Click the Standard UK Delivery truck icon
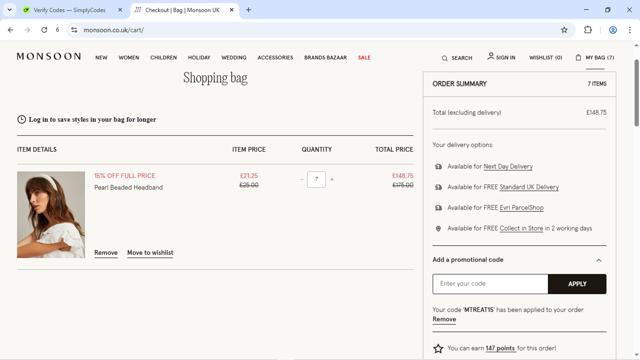This screenshot has height=360, width=640. coord(438,187)
